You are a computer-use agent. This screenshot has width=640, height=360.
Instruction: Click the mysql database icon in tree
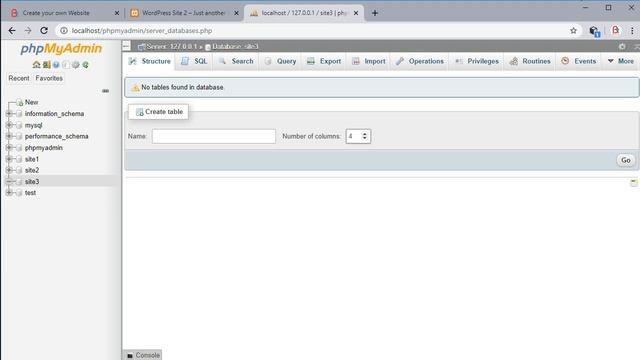pyautogui.click(x=19, y=125)
